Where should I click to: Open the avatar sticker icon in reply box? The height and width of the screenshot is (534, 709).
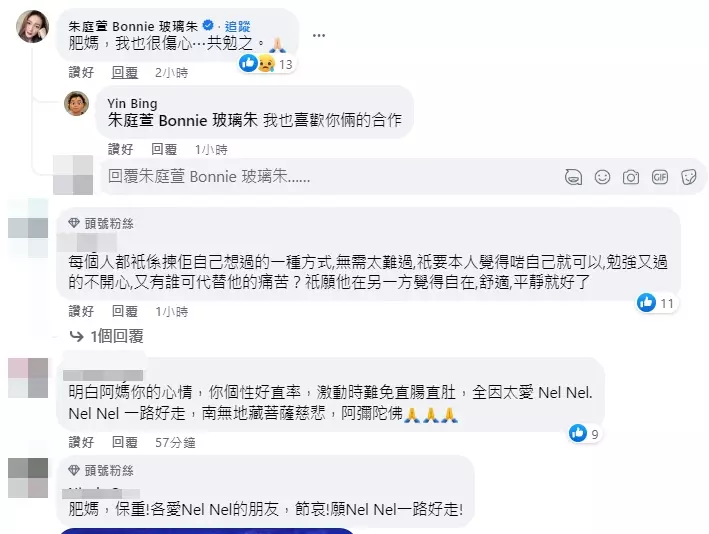573,177
